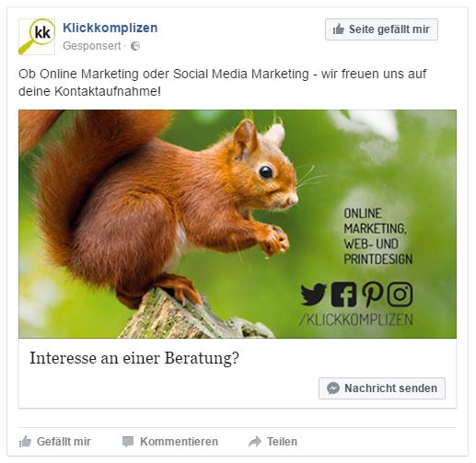The image size is (476, 463).
Task: Click the globe public visibility icon
Action: [135, 46]
